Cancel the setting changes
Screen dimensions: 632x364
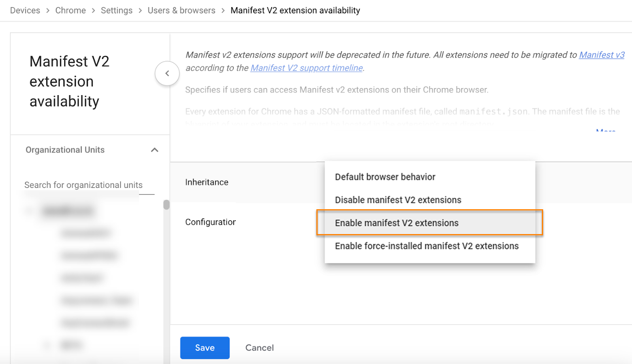pyautogui.click(x=259, y=348)
